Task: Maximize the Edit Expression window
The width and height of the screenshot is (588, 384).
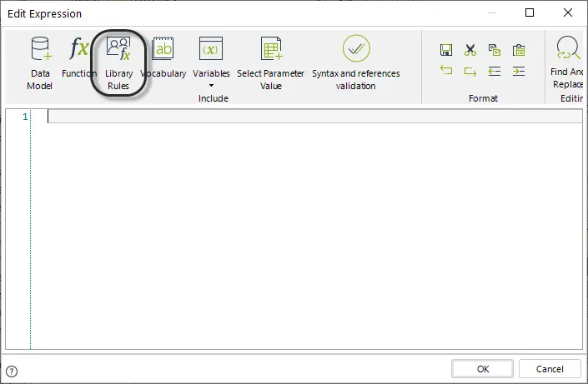Action: 530,12
